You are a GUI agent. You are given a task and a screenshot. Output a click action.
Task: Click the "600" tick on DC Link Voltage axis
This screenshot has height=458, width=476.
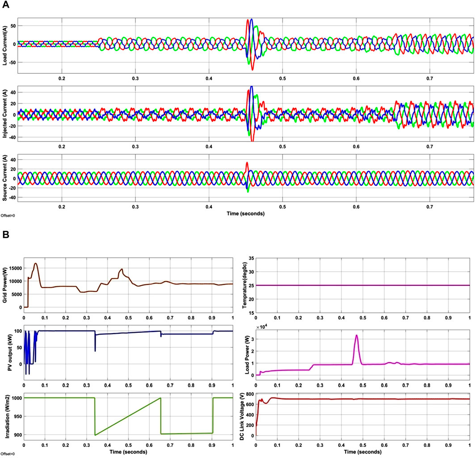[x=250, y=404]
